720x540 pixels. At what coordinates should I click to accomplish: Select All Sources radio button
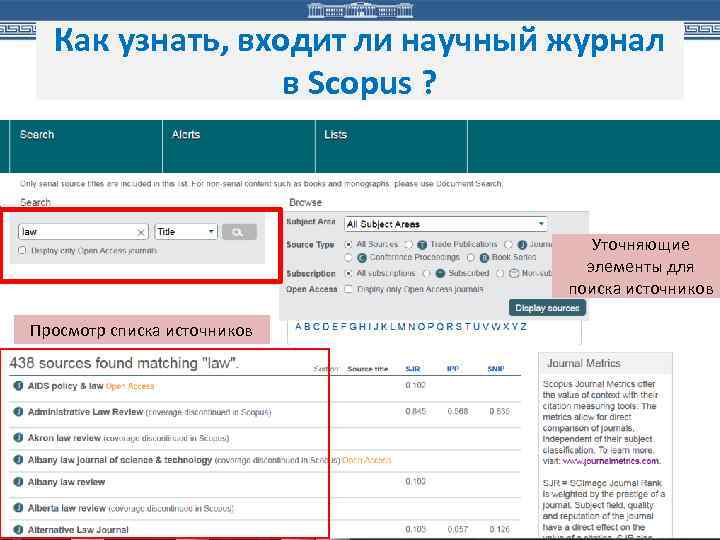click(349, 244)
